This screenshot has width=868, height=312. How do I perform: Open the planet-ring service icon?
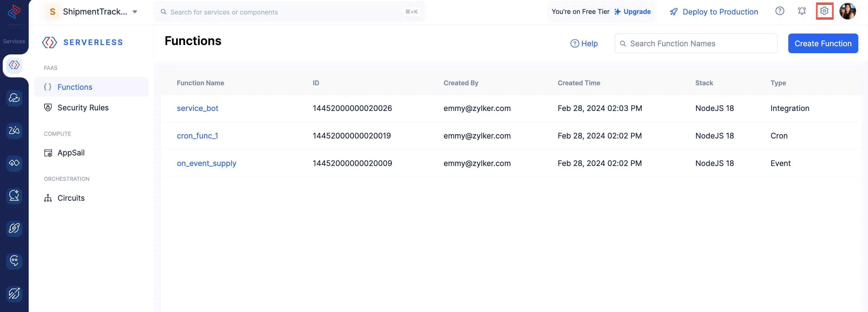point(14,228)
